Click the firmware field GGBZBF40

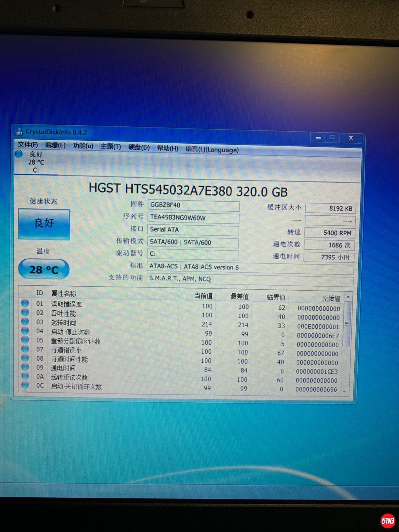click(193, 205)
